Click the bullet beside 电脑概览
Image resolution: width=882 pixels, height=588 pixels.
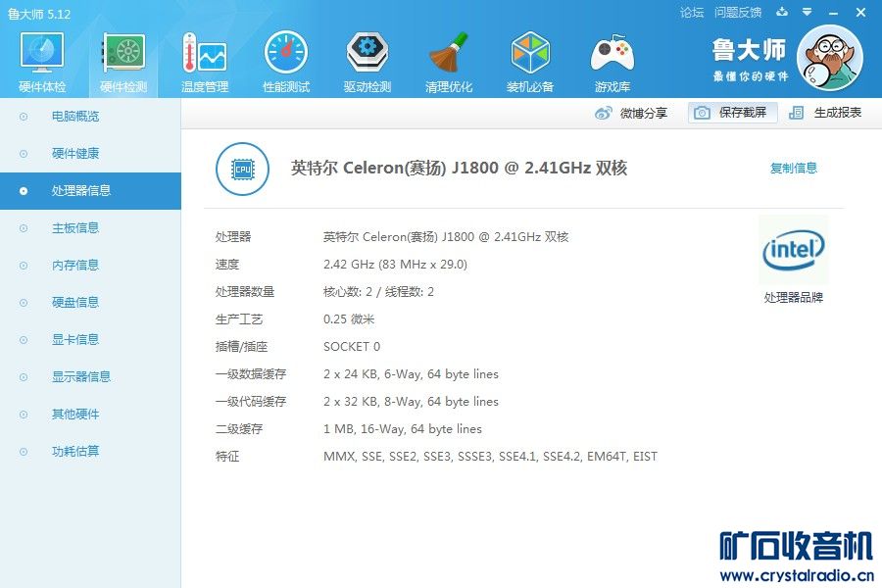coord(24,117)
